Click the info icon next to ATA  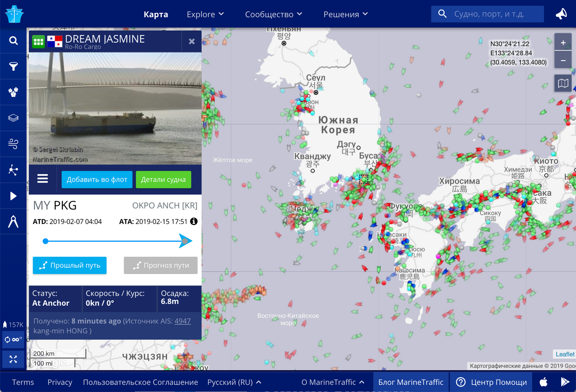click(x=193, y=222)
